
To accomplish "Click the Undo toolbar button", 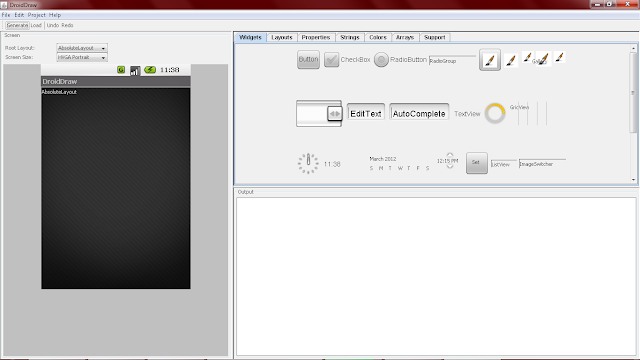I will pos(53,25).
